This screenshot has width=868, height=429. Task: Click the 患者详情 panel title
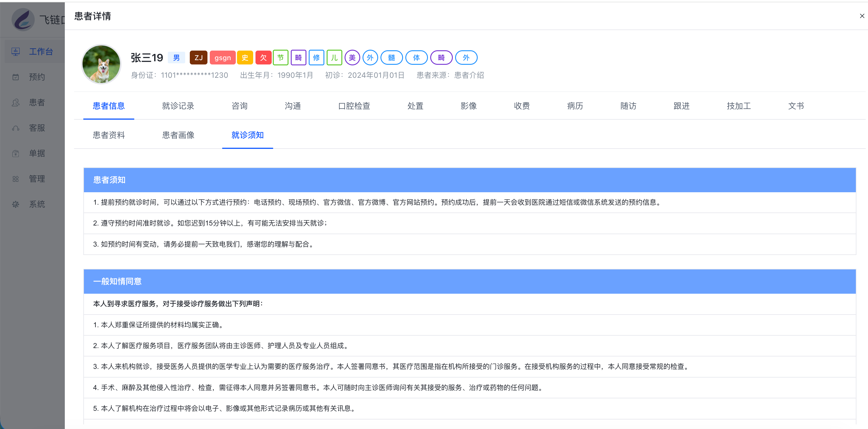93,16
